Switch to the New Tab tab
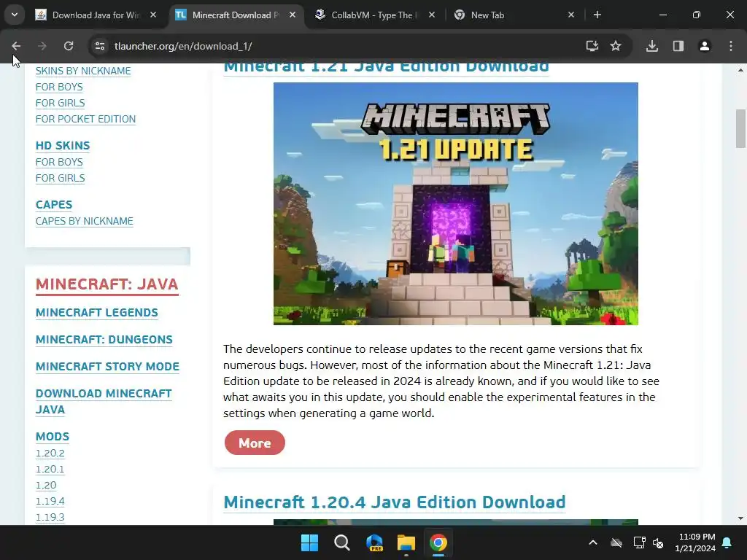The height and width of the screenshot is (560, 747). pos(514,15)
